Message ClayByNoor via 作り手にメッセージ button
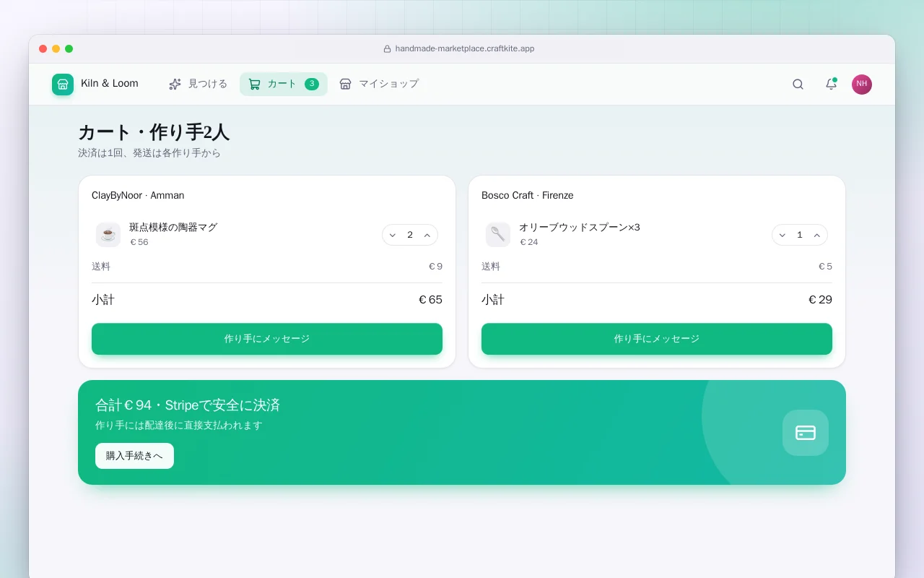 click(267, 339)
